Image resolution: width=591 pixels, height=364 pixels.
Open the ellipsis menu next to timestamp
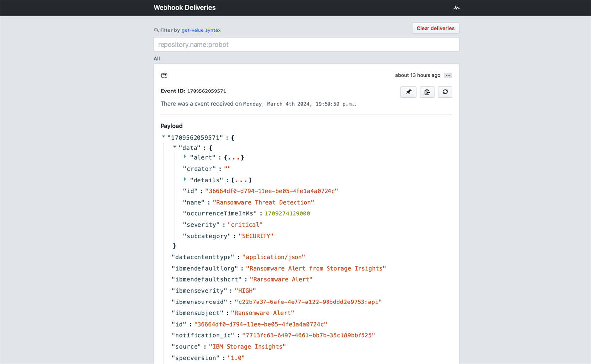point(448,75)
